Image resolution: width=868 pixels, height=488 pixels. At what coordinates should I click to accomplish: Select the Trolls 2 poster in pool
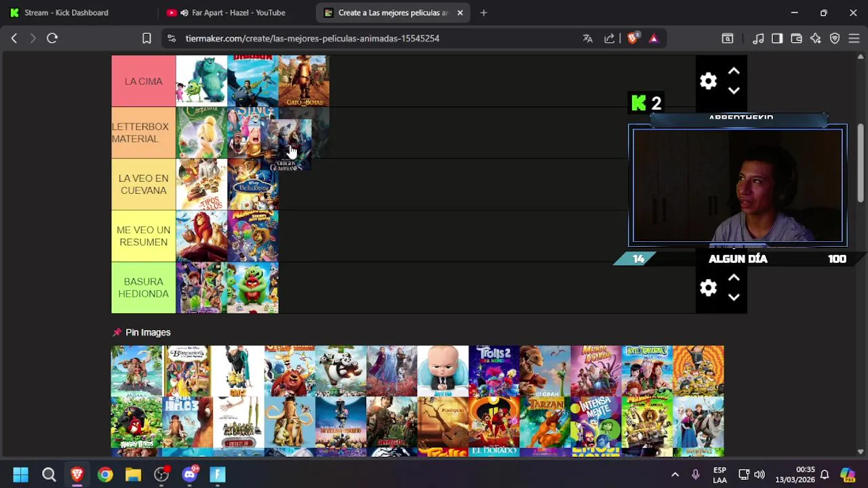click(x=494, y=371)
